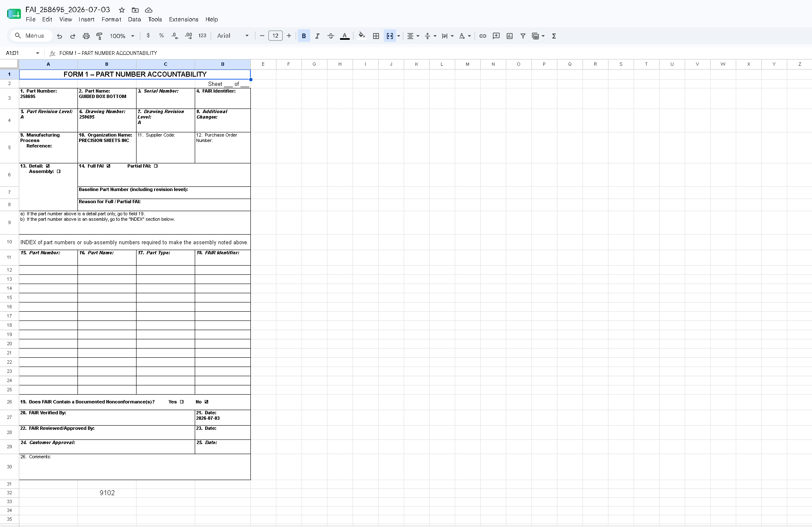Select row 10 header

click(9, 242)
